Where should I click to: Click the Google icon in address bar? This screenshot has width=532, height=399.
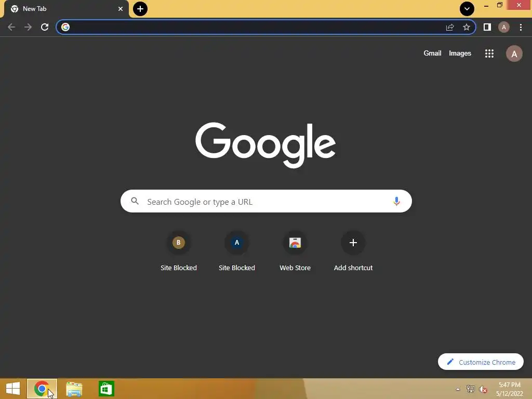(65, 27)
